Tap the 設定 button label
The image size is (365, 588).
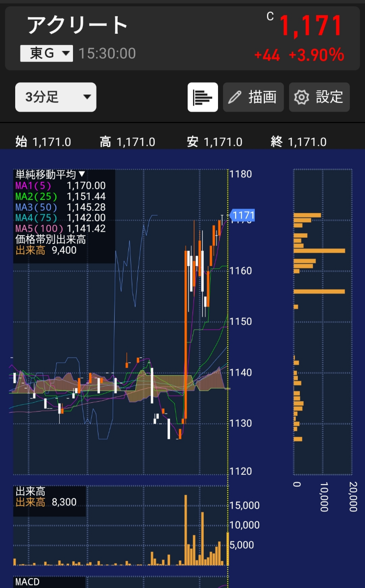point(329,97)
